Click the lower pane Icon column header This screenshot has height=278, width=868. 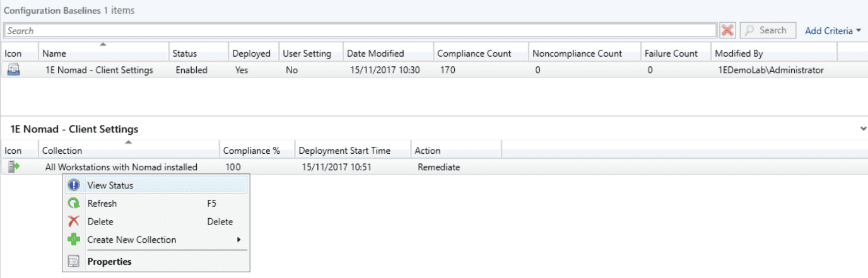(20, 151)
